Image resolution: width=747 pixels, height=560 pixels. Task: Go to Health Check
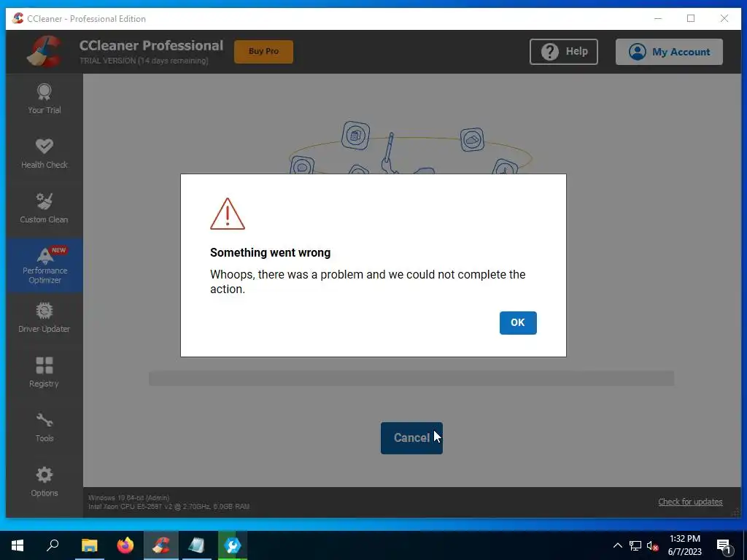click(x=44, y=154)
